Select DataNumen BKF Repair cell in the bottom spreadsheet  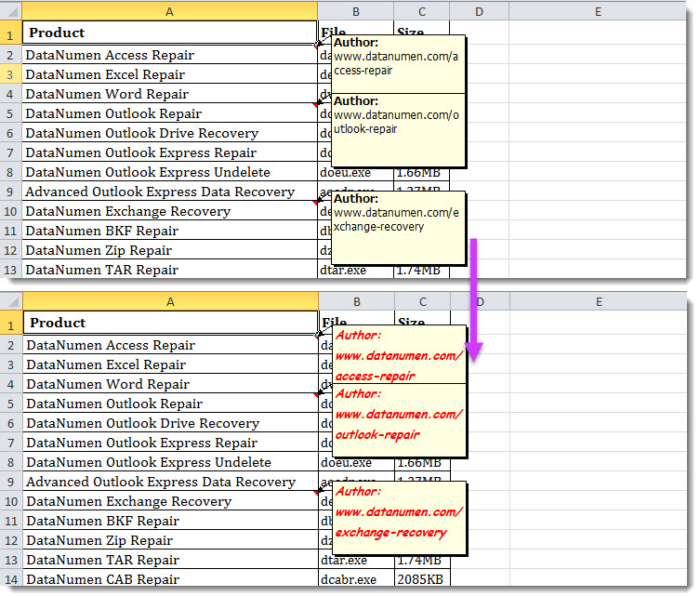(x=170, y=521)
